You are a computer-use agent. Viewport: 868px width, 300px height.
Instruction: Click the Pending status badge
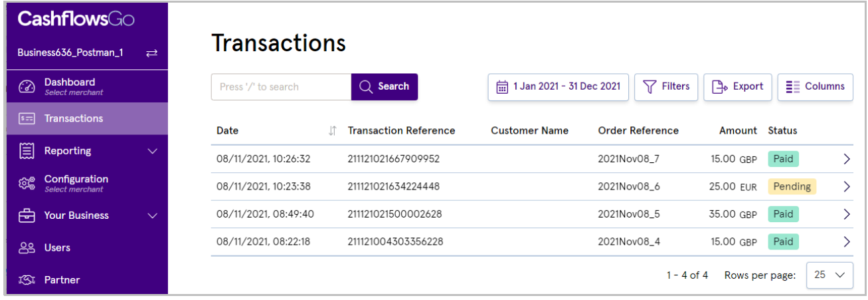click(x=792, y=187)
